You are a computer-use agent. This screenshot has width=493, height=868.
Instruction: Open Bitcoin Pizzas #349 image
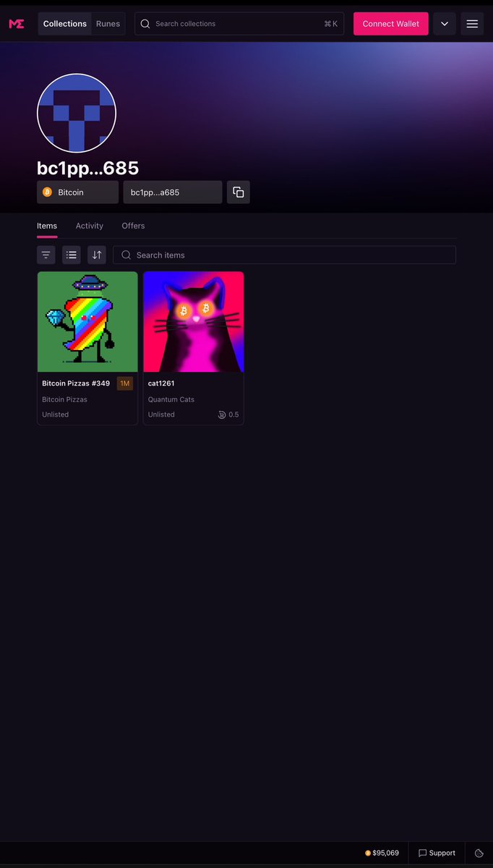coord(87,322)
